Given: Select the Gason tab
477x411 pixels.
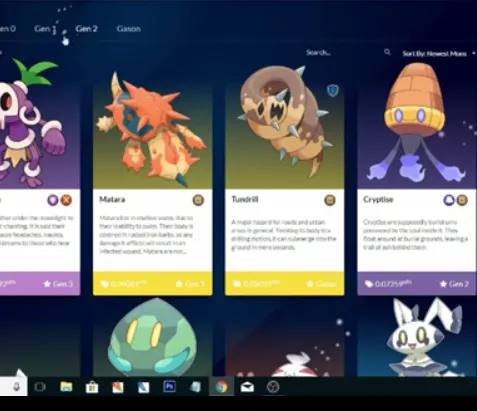Looking at the screenshot, I should coord(129,29).
